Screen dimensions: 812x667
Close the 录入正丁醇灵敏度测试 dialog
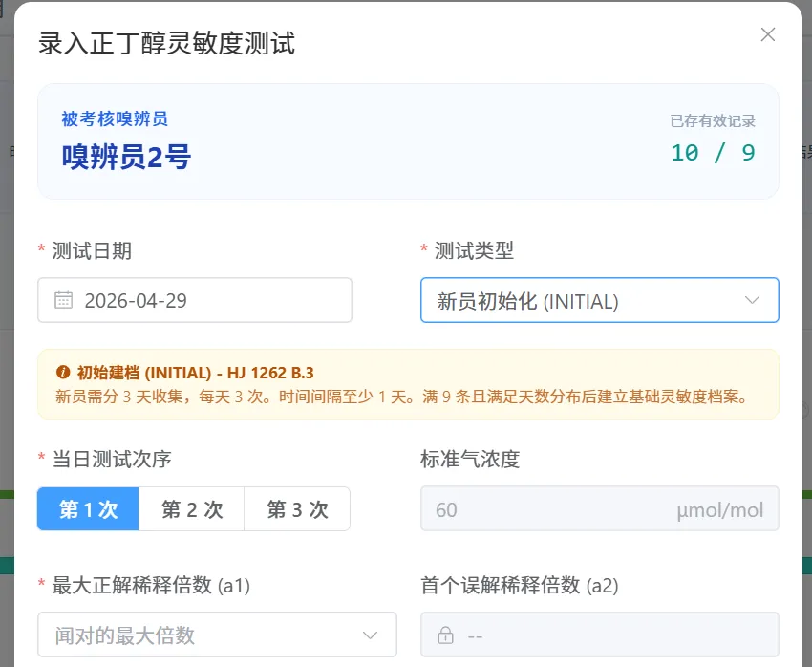pos(767,34)
